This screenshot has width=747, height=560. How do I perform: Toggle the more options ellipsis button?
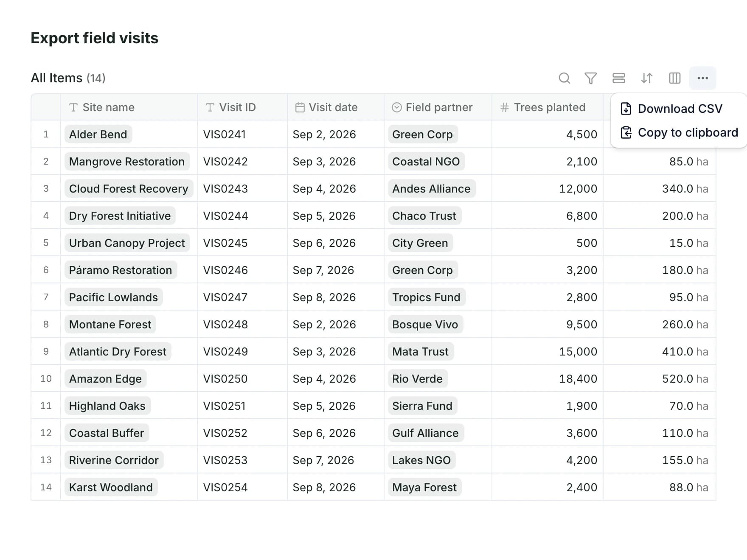point(702,78)
